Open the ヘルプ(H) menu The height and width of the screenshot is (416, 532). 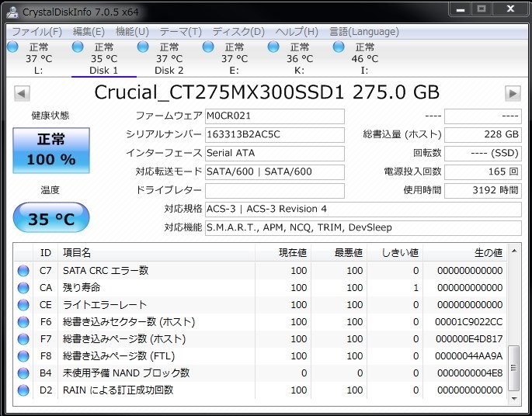pos(297,32)
